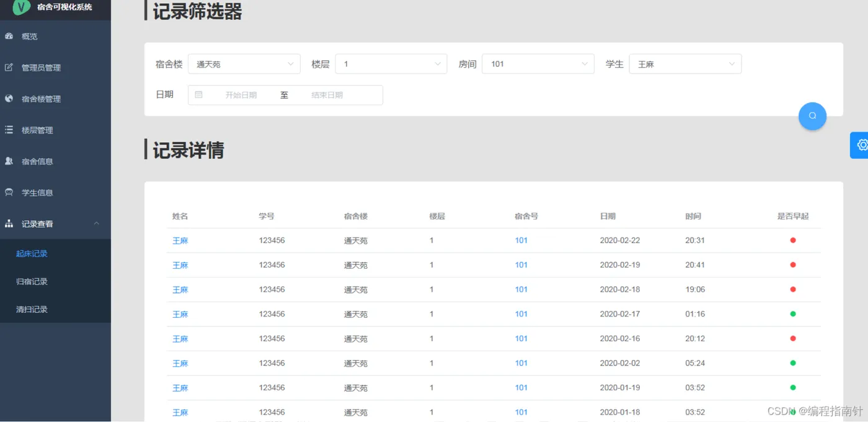Viewport: 868px width, 422px height.
Task: Click the 开始日期 start date field
Action: coord(241,95)
